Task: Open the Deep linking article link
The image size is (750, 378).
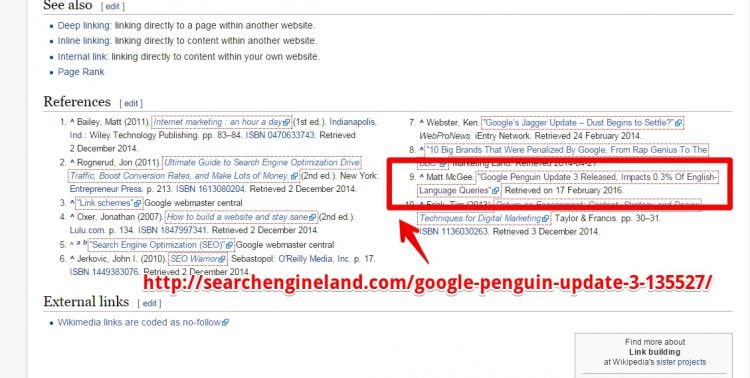Action: 84,25
